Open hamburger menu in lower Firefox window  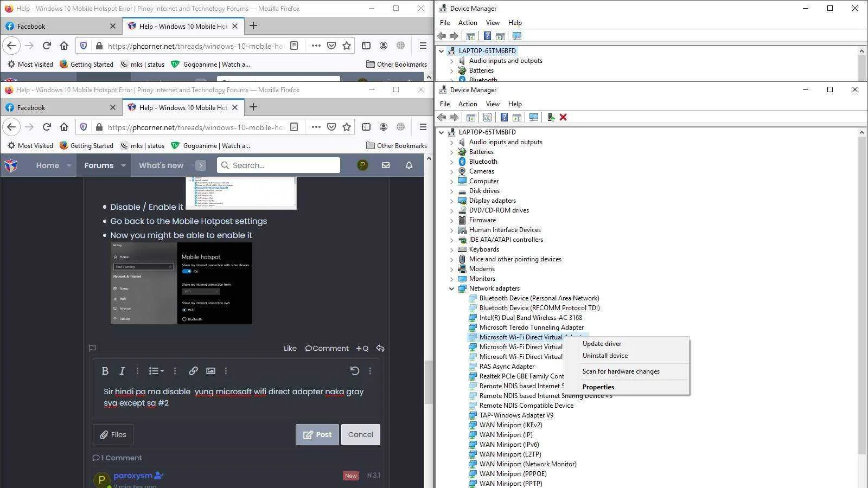click(423, 127)
